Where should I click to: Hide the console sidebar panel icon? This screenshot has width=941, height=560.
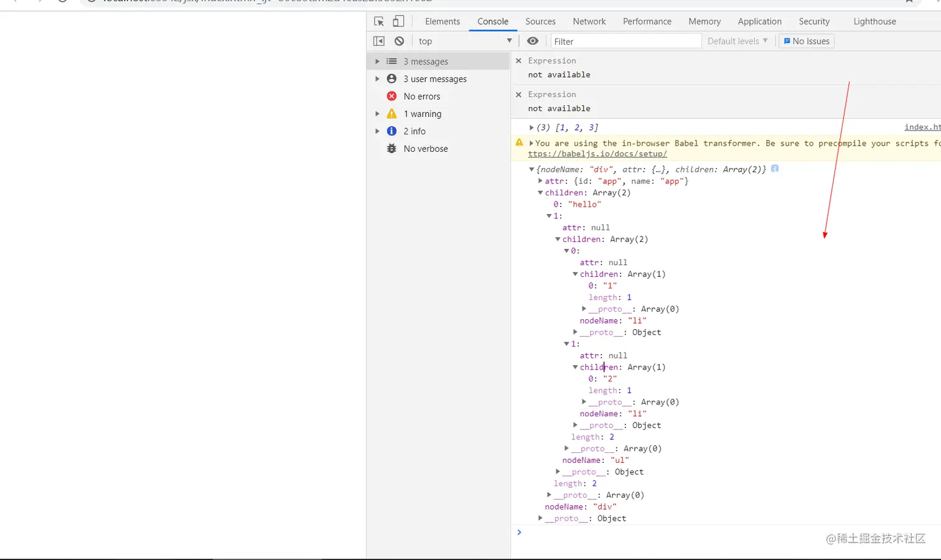pos(379,41)
